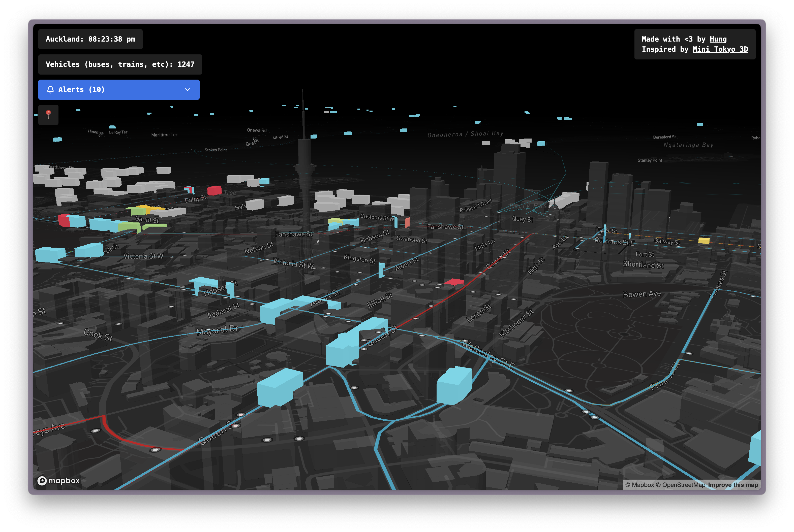
Task: Click stop marker on red curved route
Action: tap(155, 450)
